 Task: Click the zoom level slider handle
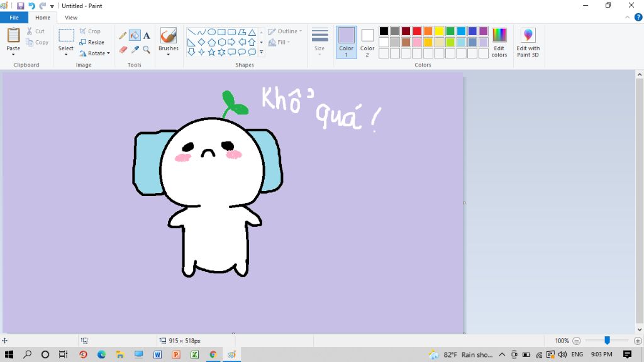point(607,340)
